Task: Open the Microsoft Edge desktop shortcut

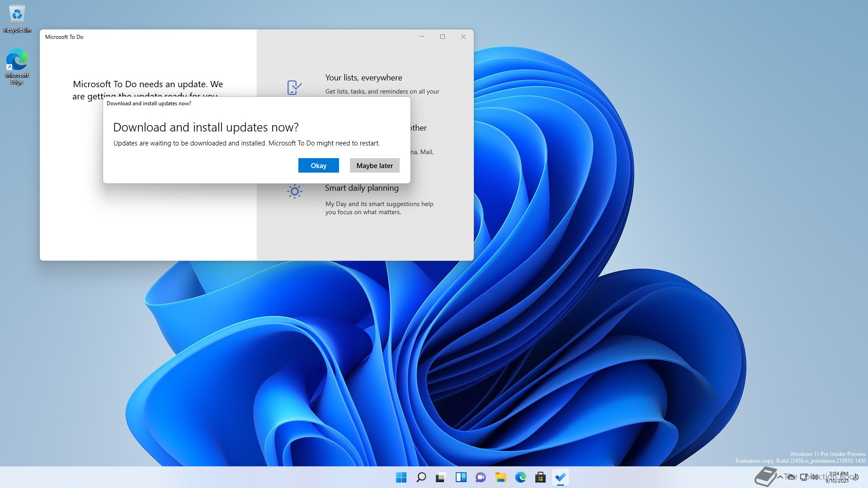Action: pyautogui.click(x=17, y=66)
